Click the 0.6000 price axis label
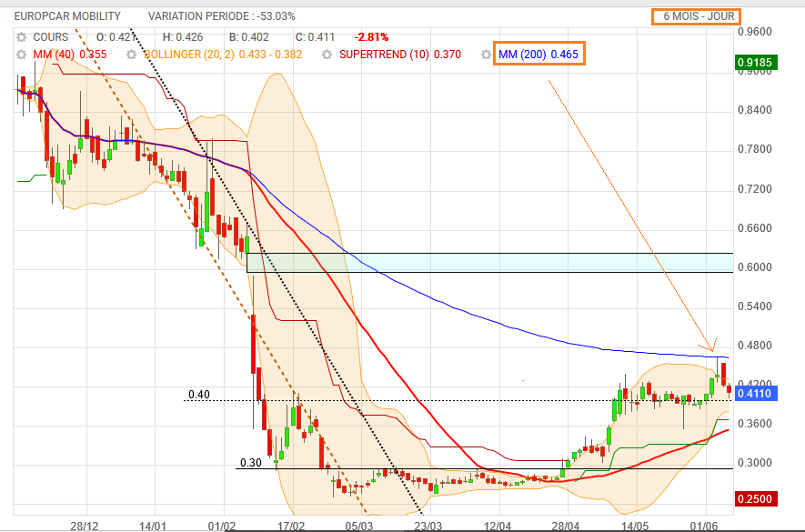Viewport: 805px width, 532px height. [x=755, y=267]
